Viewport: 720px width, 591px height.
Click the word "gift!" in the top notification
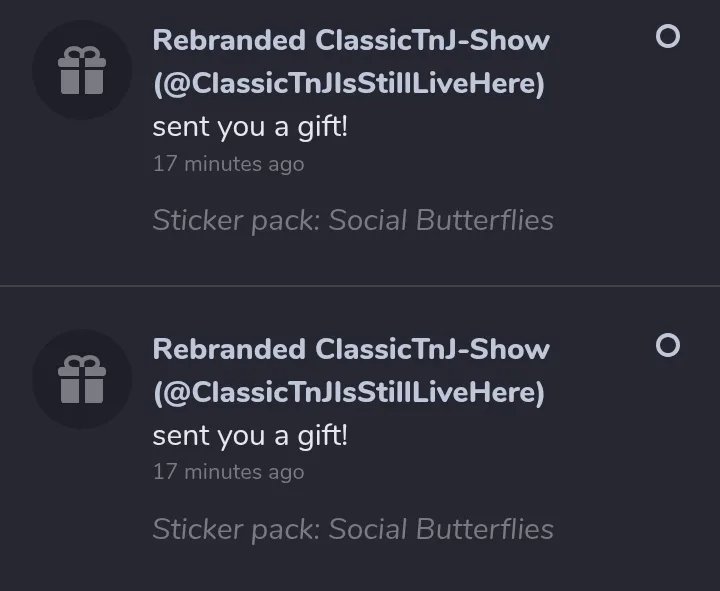(323, 128)
